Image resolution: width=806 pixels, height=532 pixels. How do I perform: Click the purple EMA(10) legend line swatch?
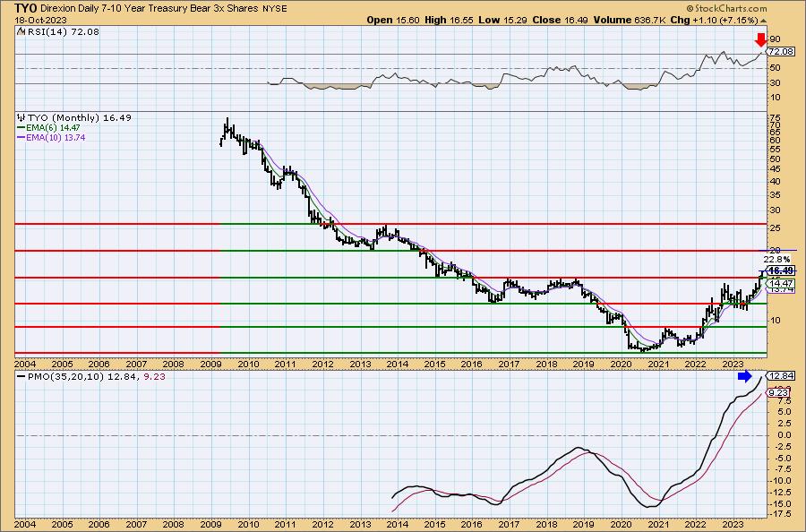click(21, 138)
